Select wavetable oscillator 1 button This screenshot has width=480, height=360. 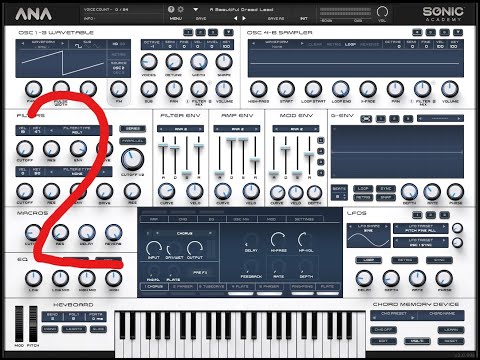[x=188, y=32]
